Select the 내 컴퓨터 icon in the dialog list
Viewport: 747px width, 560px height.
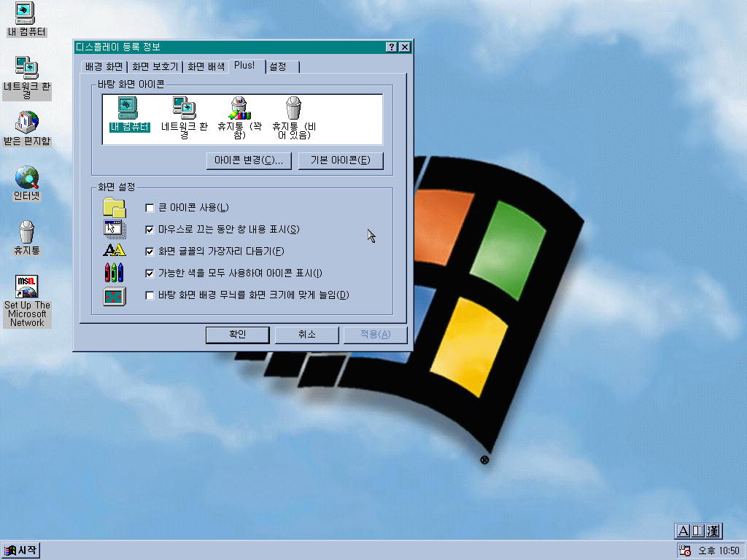[129, 114]
